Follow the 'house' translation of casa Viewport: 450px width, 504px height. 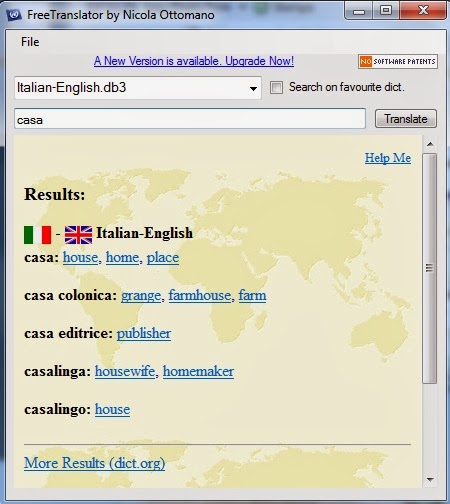pos(80,257)
